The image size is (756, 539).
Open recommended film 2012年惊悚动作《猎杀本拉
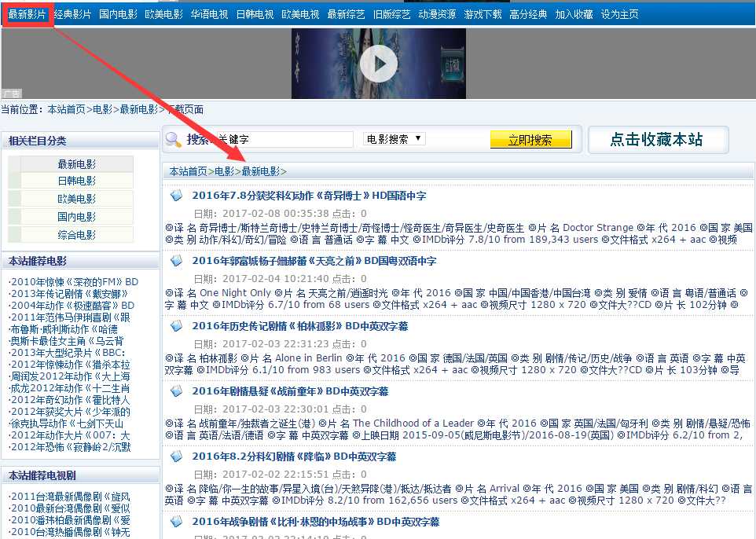[69, 365]
